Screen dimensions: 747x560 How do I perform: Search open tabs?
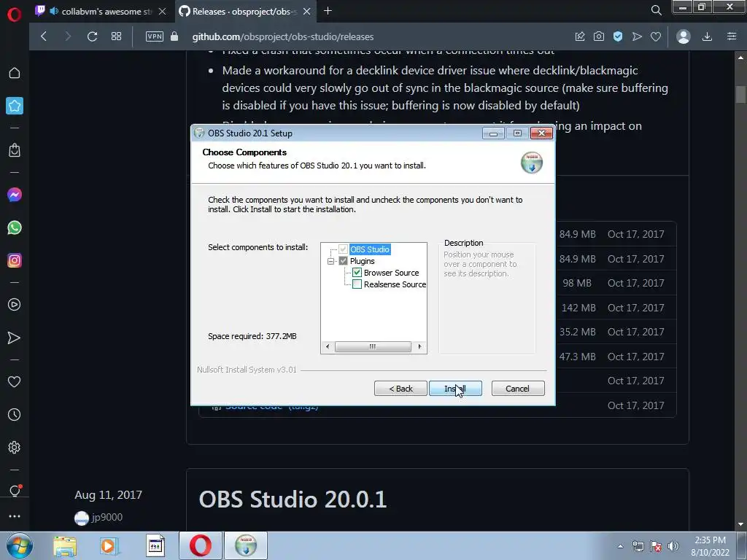pyautogui.click(x=656, y=10)
